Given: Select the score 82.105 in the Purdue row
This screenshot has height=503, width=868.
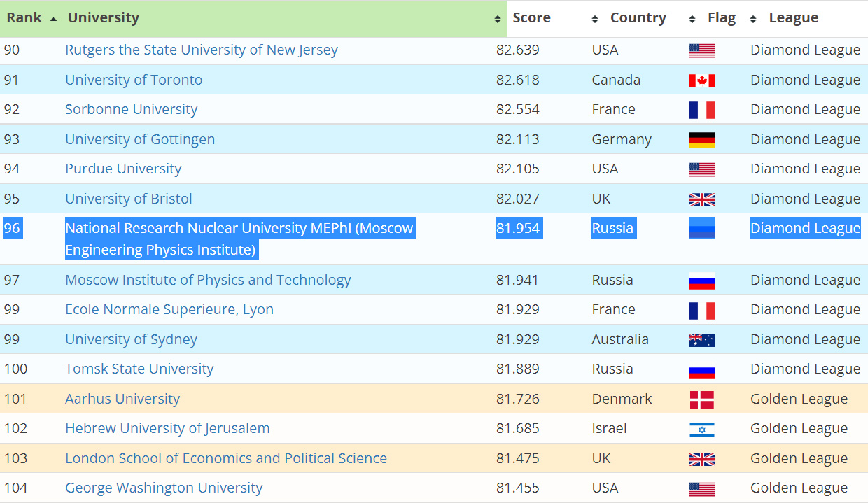Looking at the screenshot, I should [x=518, y=169].
